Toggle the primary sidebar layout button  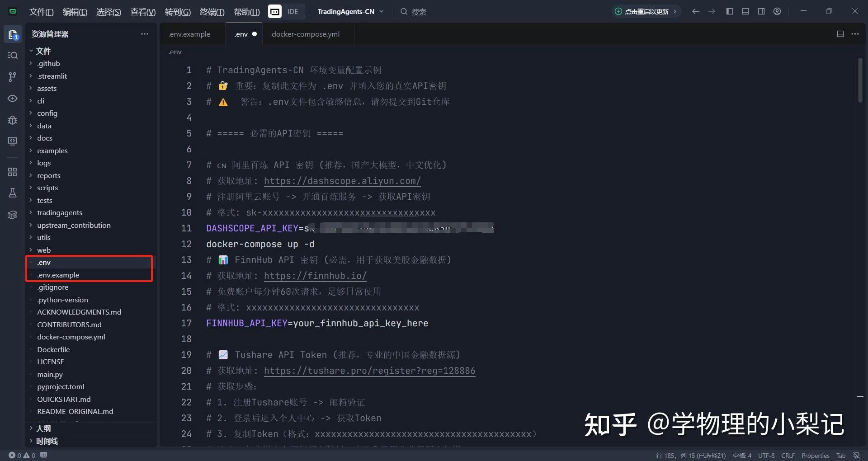click(x=730, y=12)
